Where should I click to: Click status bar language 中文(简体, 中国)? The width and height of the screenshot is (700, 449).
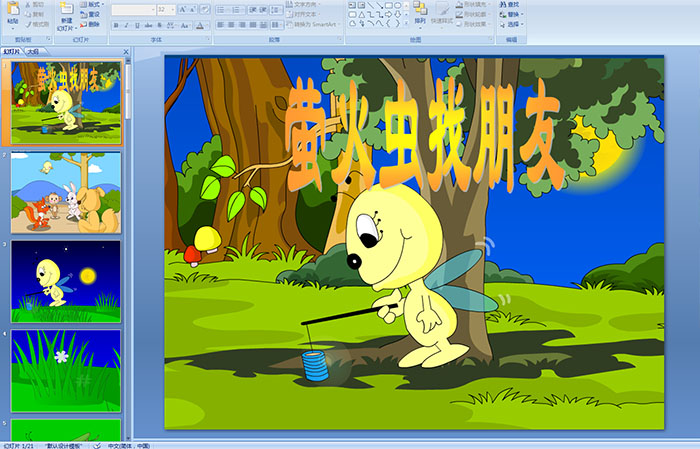pos(128,446)
